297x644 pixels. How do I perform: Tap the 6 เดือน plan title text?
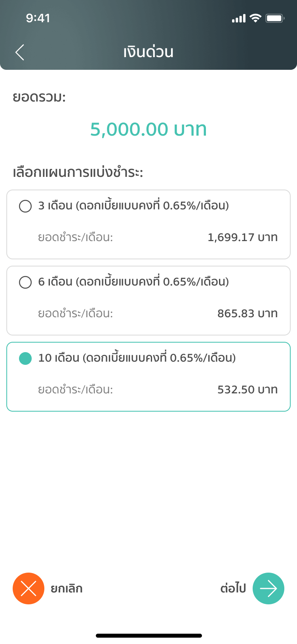(x=133, y=282)
